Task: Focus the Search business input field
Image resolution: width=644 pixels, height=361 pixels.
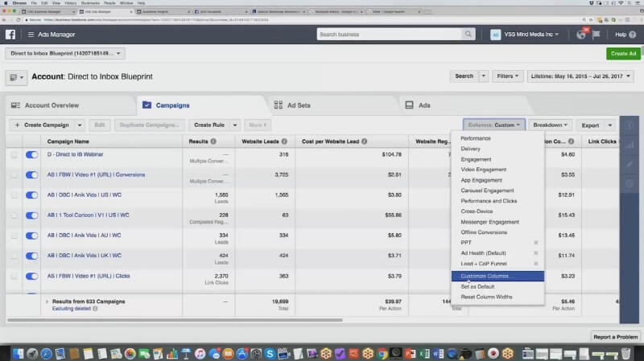Action: coord(390,35)
